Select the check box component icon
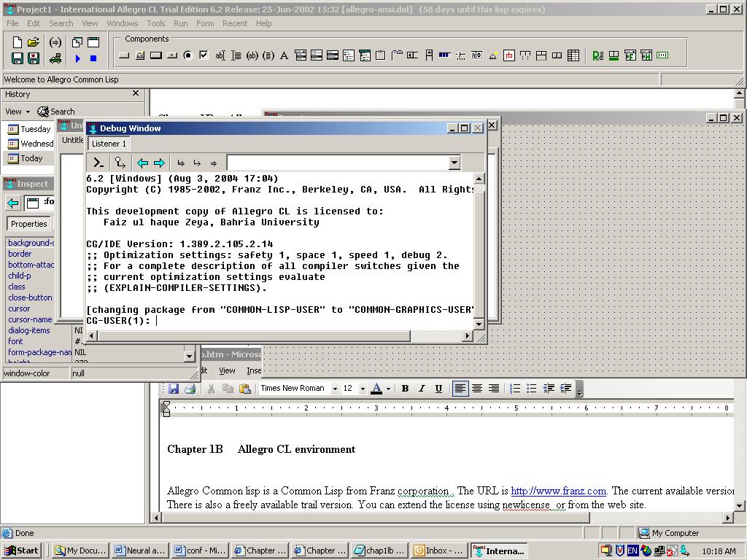The height and width of the screenshot is (560, 747). click(204, 55)
